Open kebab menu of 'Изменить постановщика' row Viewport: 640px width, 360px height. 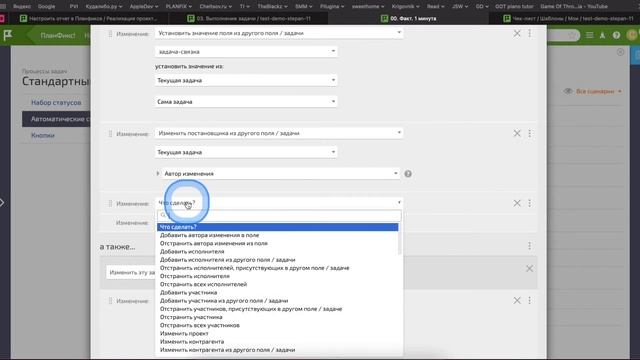click(x=529, y=133)
